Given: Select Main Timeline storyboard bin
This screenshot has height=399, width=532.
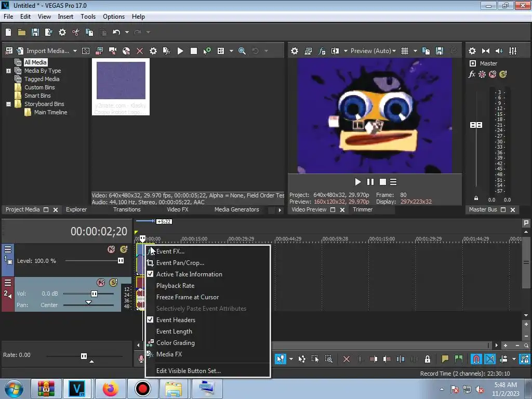Looking at the screenshot, I should [x=50, y=112].
